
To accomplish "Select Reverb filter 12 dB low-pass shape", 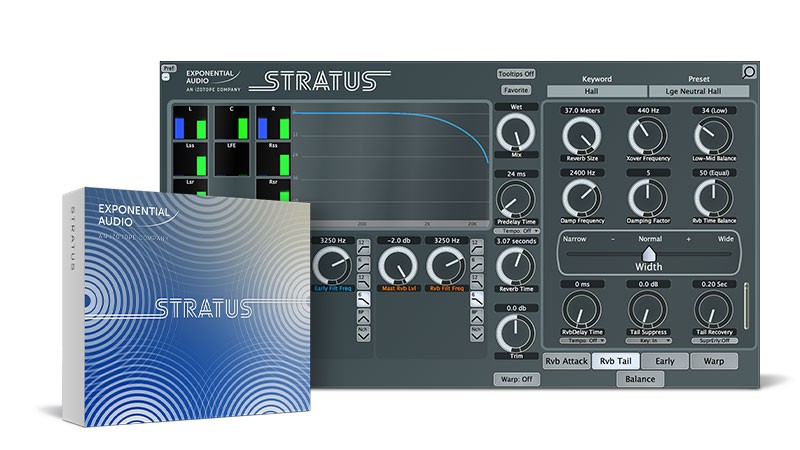I will coord(477,282).
